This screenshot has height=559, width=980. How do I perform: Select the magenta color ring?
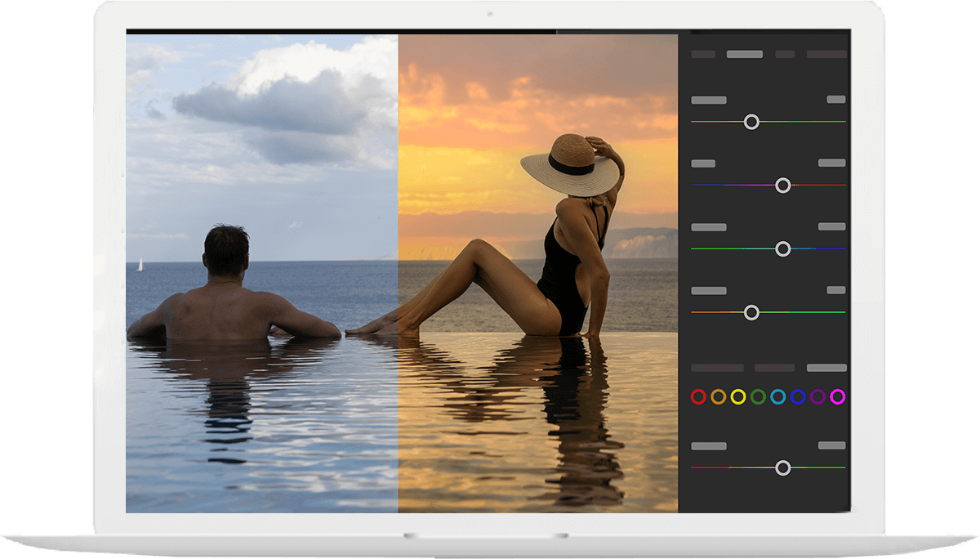pyautogui.click(x=837, y=397)
